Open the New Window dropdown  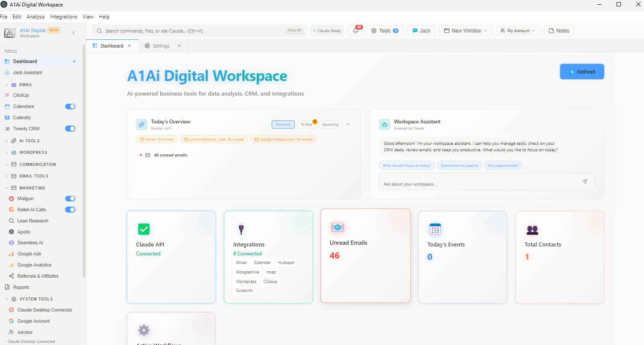click(465, 31)
